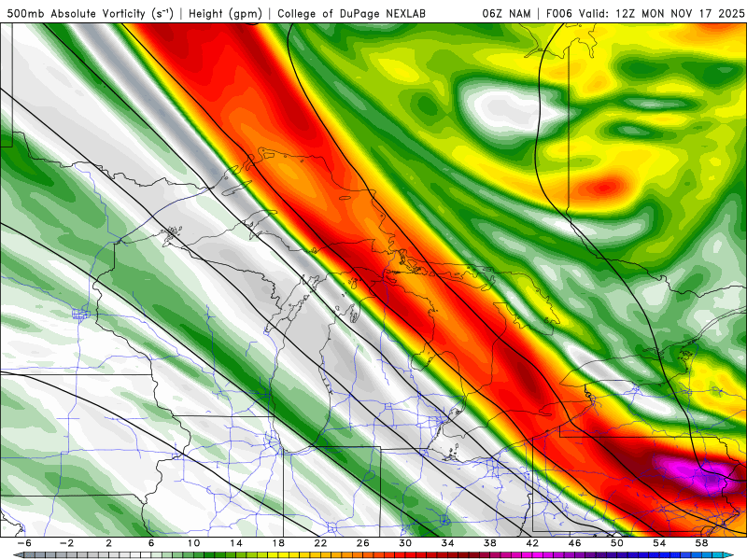The width and height of the screenshot is (747, 560).
Task: Click the 'F006 Valid: 12Z MON NOV 17 2025' text
Action: (645, 14)
